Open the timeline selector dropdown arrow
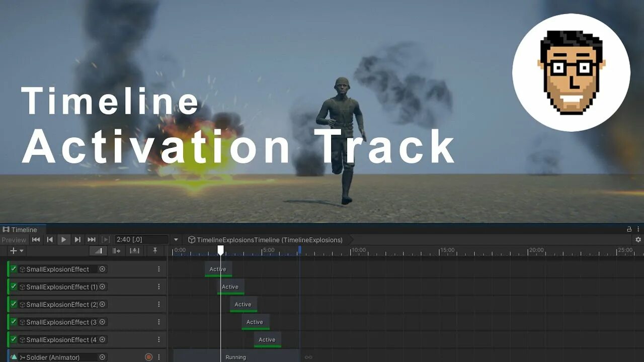The height and width of the screenshot is (362, 644). pyautogui.click(x=176, y=240)
